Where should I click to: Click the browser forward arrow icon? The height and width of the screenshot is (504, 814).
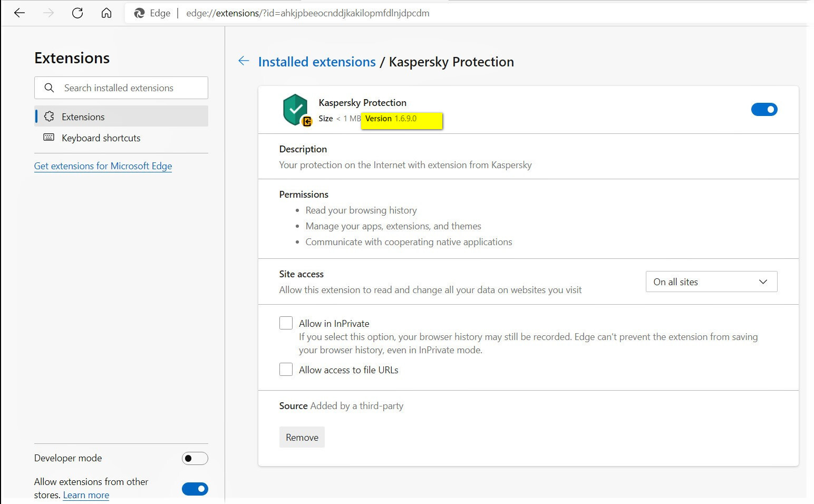coord(49,13)
